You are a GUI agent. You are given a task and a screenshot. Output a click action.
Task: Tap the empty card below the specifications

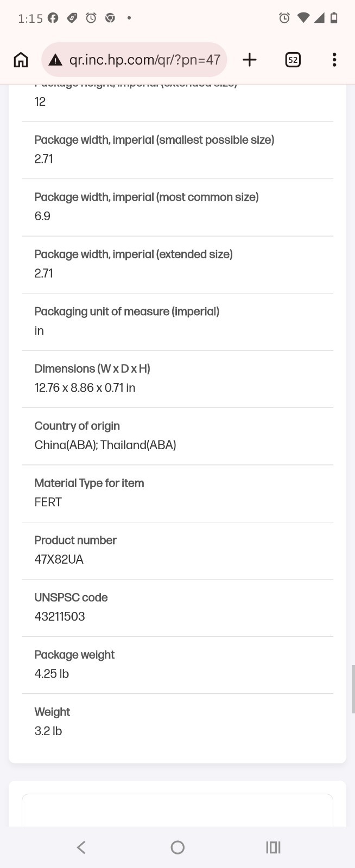177,810
